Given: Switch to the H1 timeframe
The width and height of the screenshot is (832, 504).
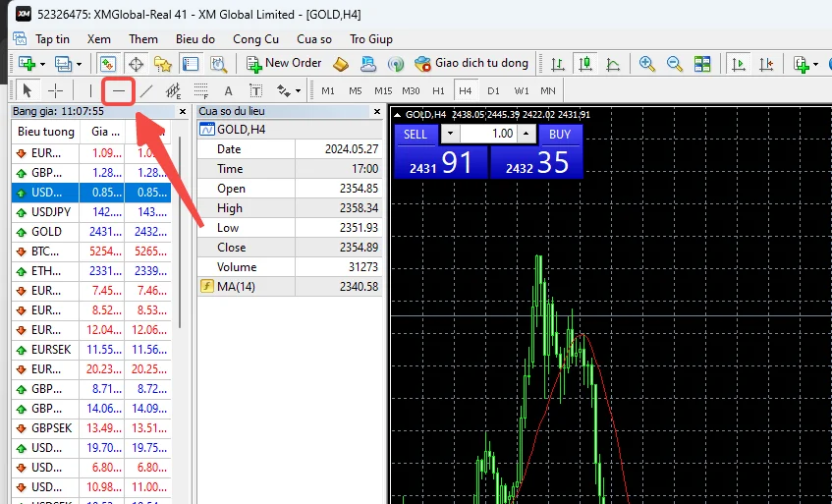Looking at the screenshot, I should 438,91.
